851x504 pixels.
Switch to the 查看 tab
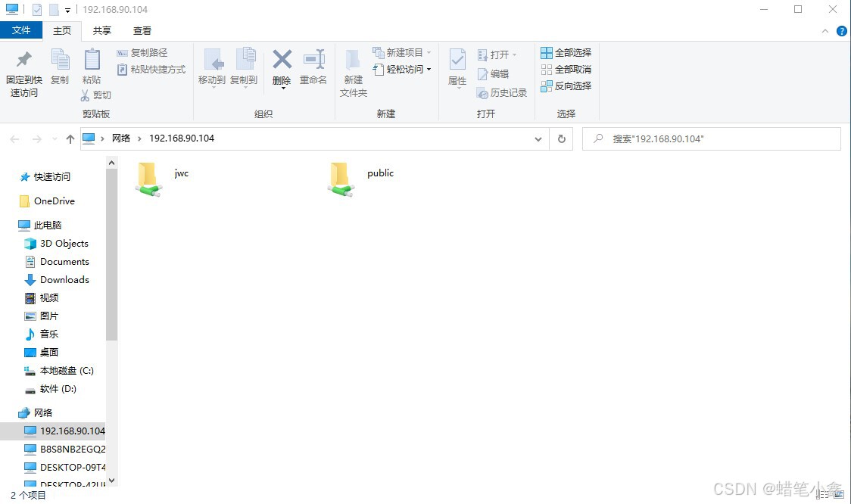coord(142,31)
